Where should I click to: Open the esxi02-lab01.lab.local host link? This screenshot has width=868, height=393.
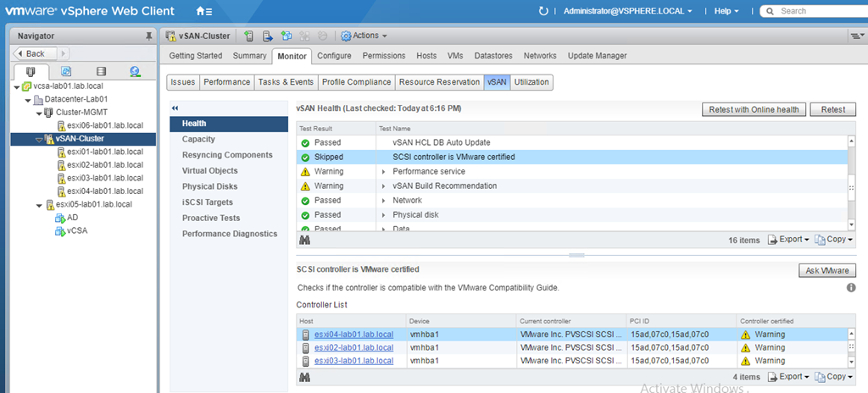[353, 347]
